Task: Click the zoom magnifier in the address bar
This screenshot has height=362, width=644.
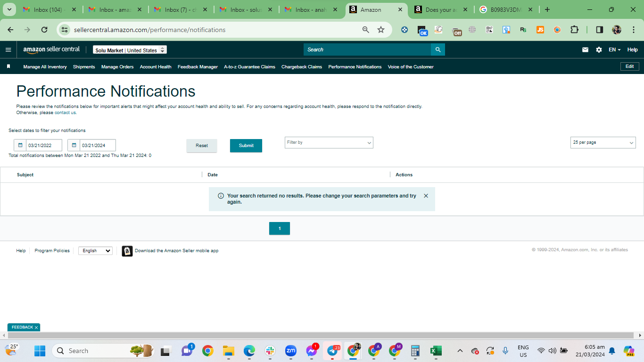Action: point(366,30)
